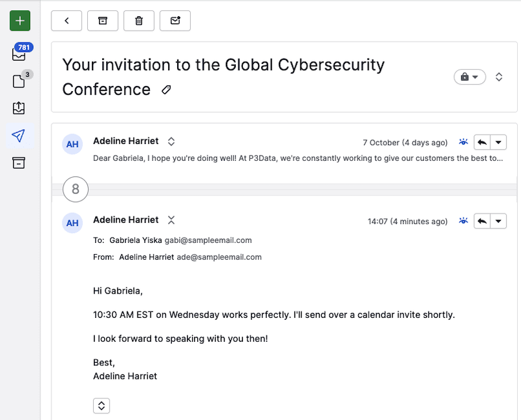Open more actions dropdown for 14:07 message

[499, 221]
